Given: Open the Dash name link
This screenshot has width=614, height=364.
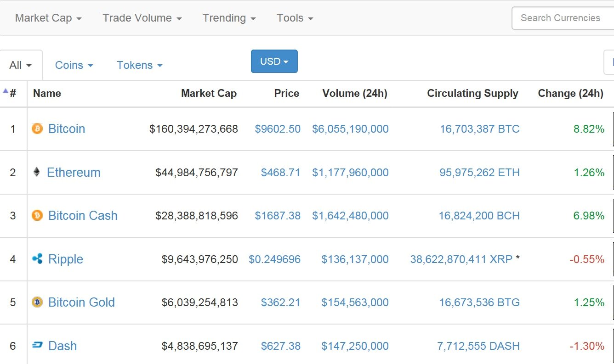Looking at the screenshot, I should 63,346.
